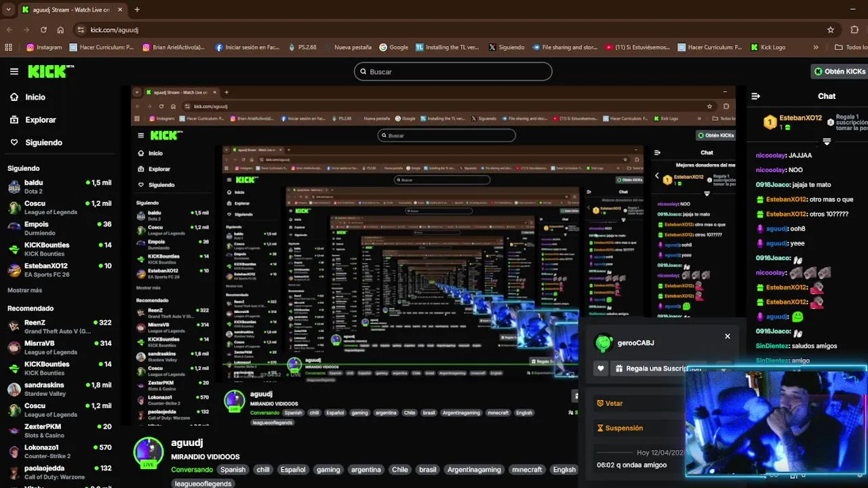Screen dimensions: 868x488
Task: Open baldu channel avatar in sidebar
Action: (14, 187)
